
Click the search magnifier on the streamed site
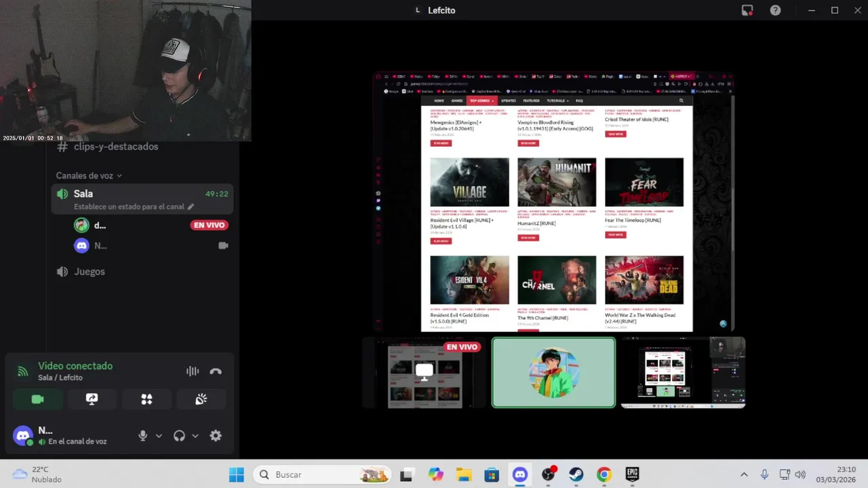tap(681, 100)
